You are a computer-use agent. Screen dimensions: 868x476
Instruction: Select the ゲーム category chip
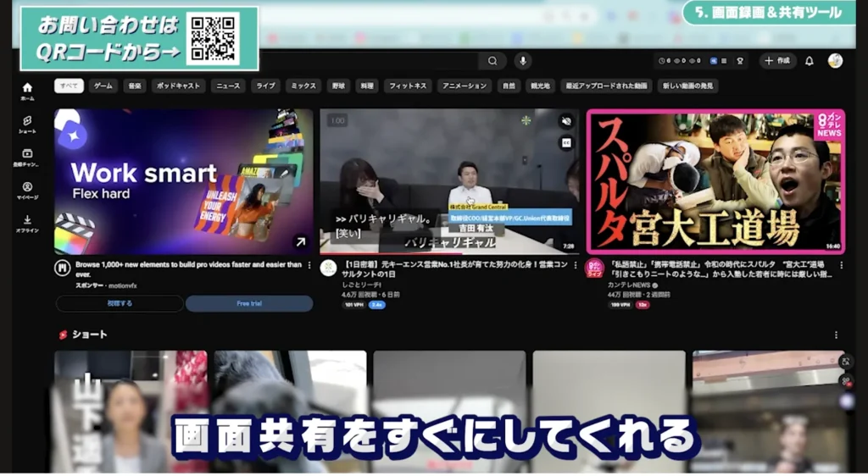coord(103,86)
